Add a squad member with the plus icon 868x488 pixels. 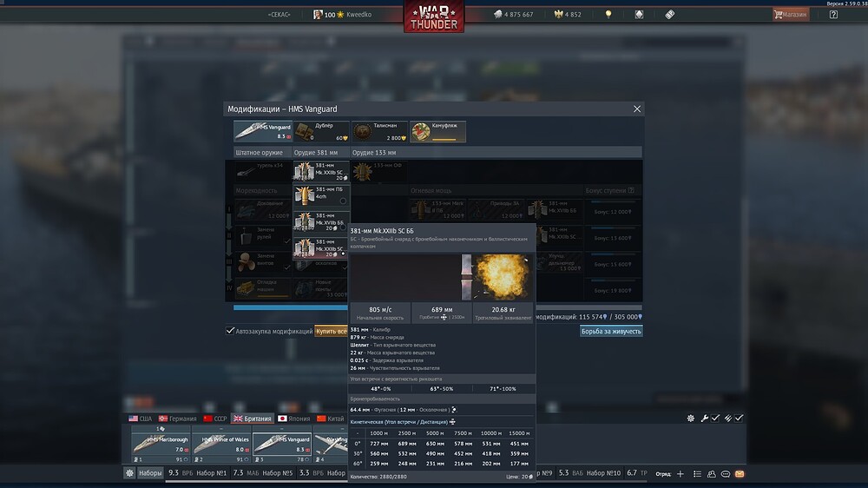(x=681, y=474)
